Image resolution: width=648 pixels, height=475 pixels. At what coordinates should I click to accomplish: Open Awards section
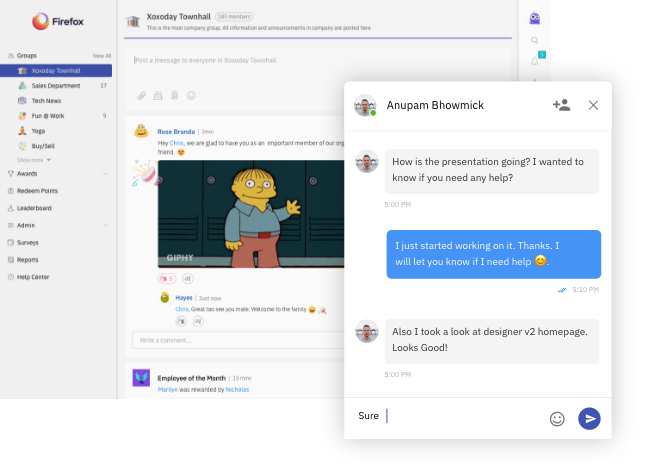coord(27,174)
